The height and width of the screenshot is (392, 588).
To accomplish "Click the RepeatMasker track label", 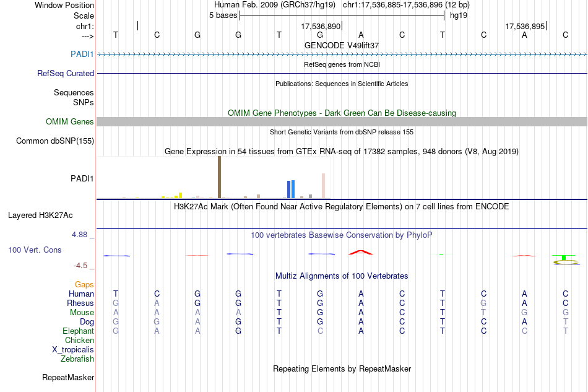I will coord(68,377).
